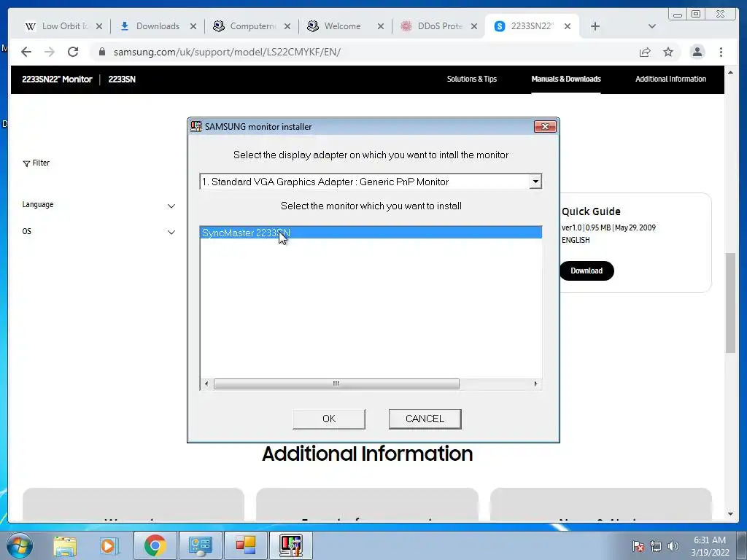Screen dimensions: 747x560
Task: Close the Downloads tab
Action: tap(193, 26)
